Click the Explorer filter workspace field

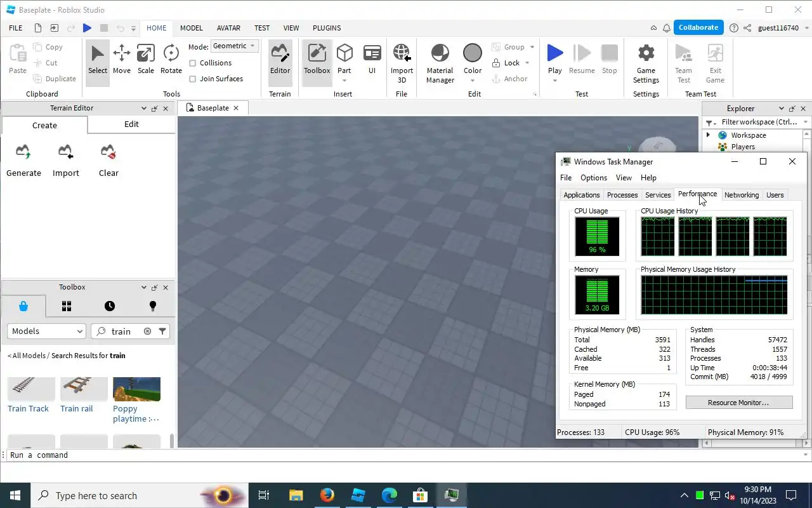click(x=759, y=122)
